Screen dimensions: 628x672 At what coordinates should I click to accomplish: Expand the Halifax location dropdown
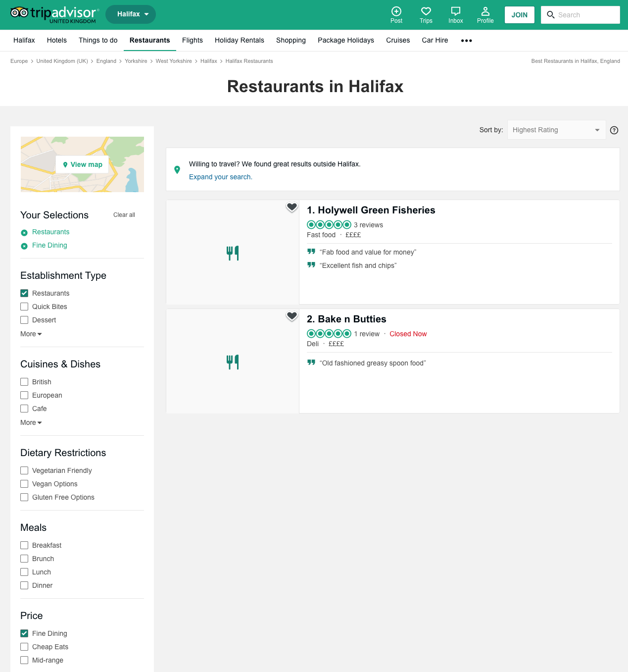coord(131,14)
